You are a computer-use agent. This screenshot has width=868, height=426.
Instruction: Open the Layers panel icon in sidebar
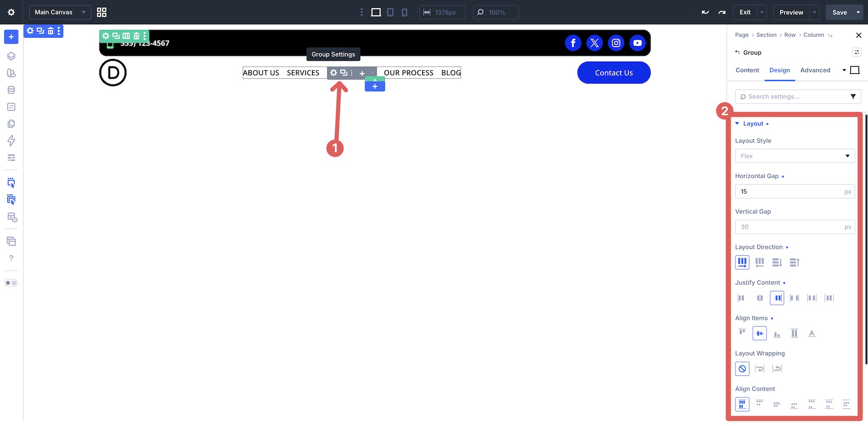[11, 56]
